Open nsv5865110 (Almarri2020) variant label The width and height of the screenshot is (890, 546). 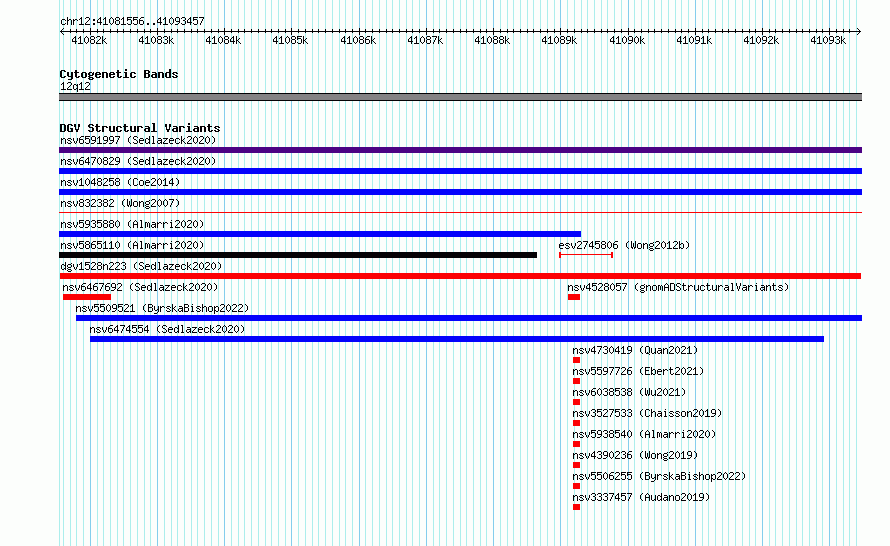[x=132, y=245]
